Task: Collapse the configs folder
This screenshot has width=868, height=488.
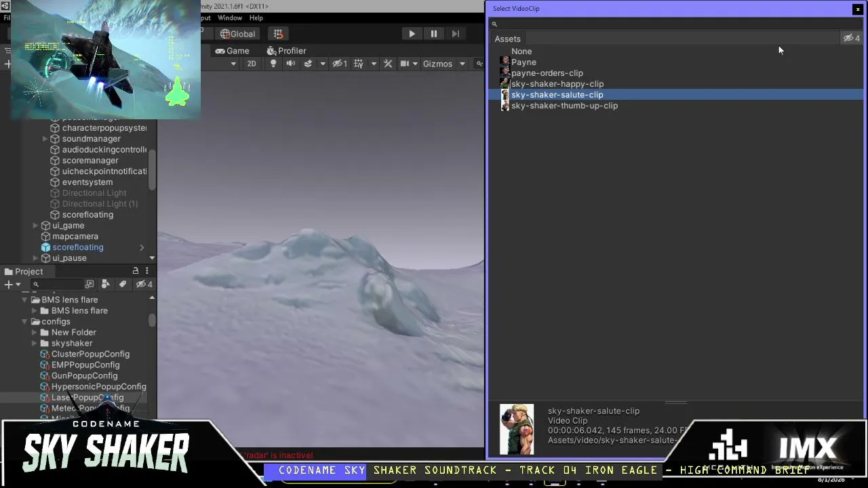Action: point(24,322)
